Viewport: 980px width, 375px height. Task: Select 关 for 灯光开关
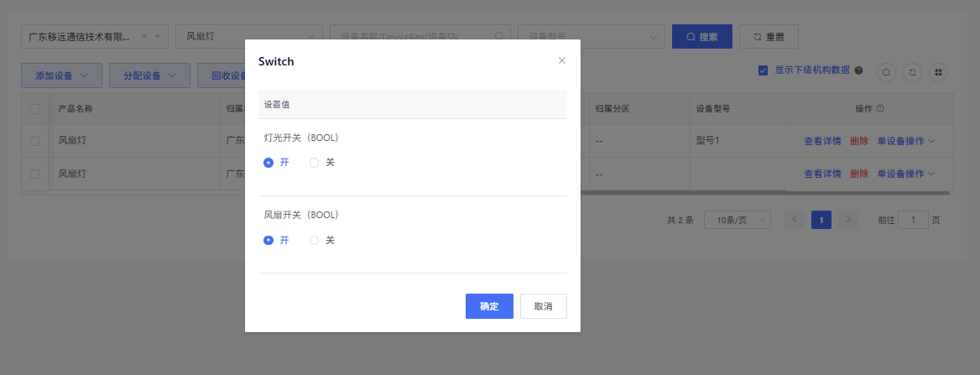(x=315, y=163)
